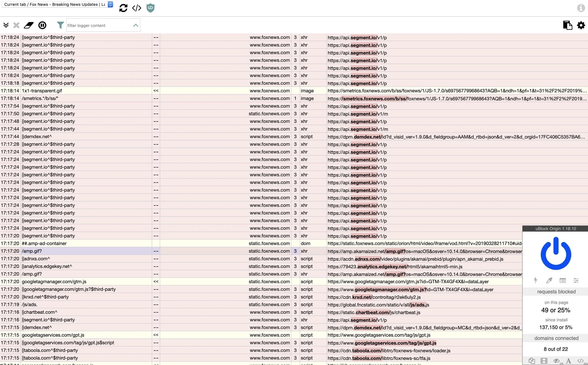Activate element zapper lightning icon
The width and height of the screenshot is (588, 365).
click(536, 280)
